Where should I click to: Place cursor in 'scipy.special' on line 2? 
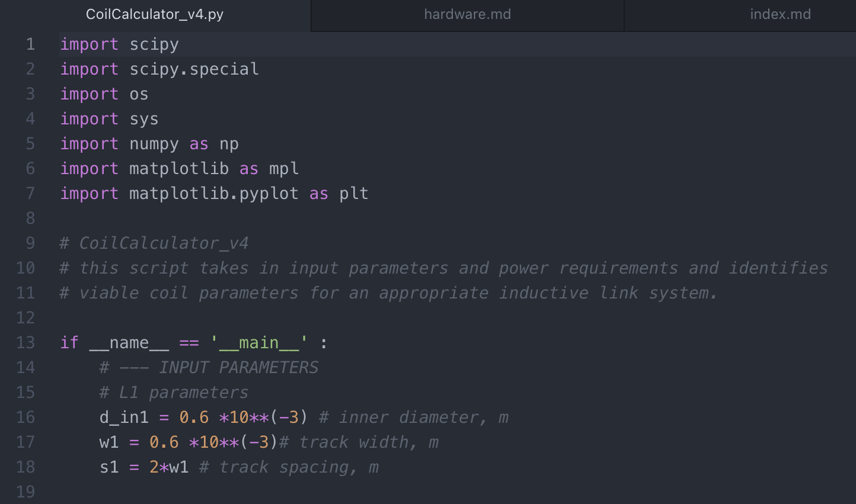194,69
